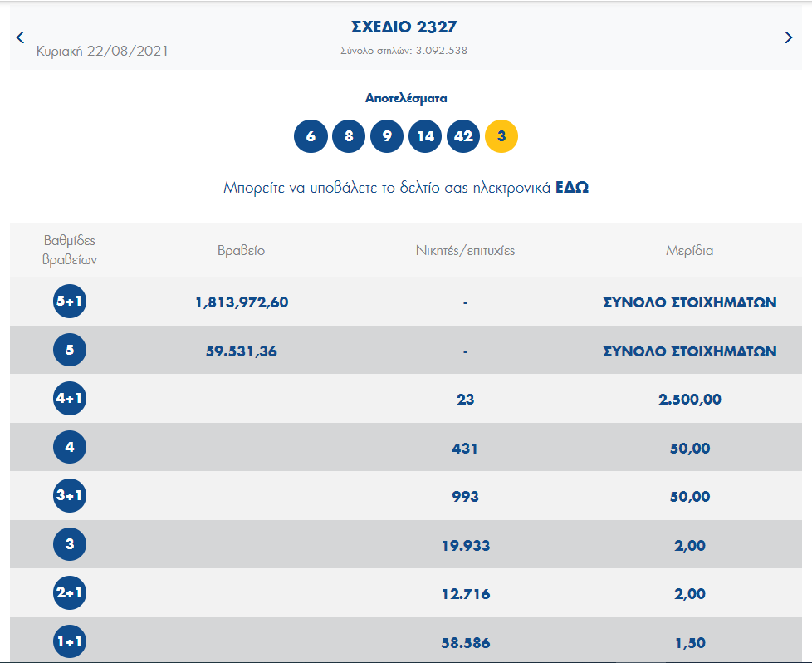Click ΣΥΝΟΛΟ ΣΤΟΙΧΗΜΑΤΩΝ in the 5+1 row
This screenshot has height=663, width=812.
coord(690,302)
